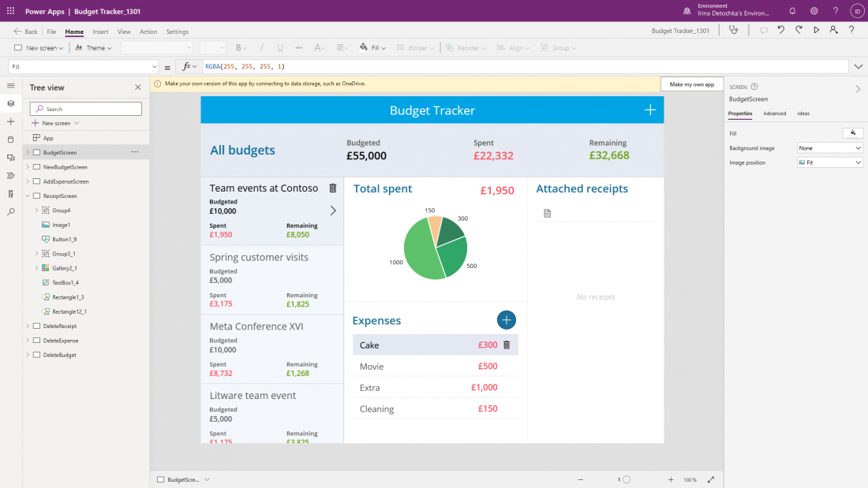868x488 pixels.
Task: Click the blue add expense plus button
Action: click(507, 319)
